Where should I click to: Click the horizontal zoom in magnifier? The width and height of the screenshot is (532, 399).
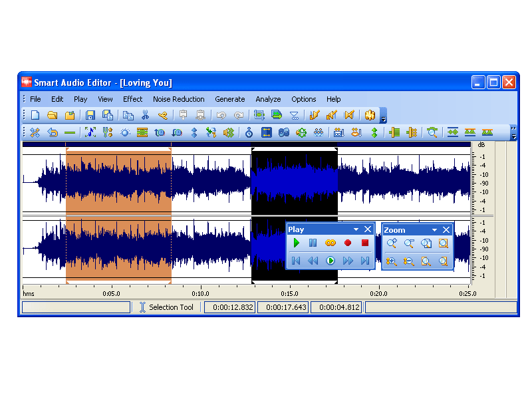click(x=392, y=243)
